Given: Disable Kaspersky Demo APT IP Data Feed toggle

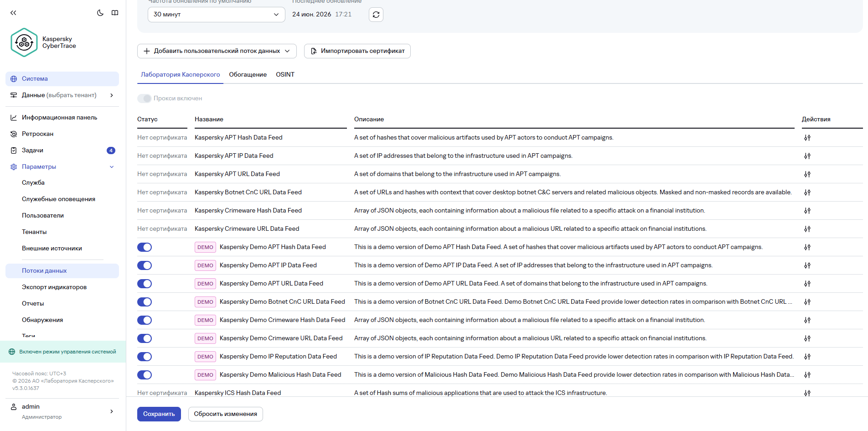Looking at the screenshot, I should click(145, 265).
